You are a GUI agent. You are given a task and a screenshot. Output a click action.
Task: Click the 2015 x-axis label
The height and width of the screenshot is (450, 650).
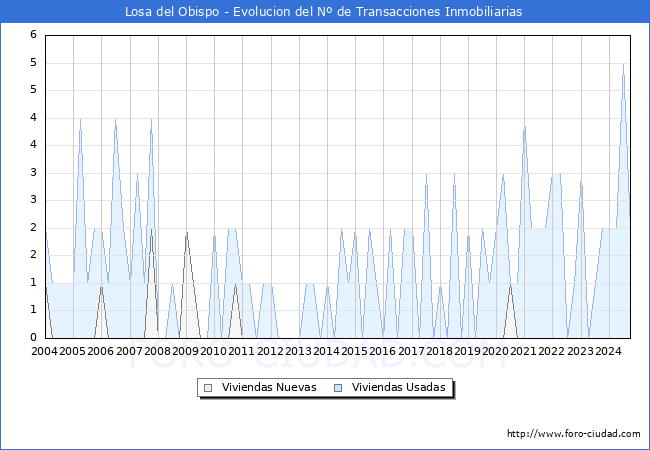click(x=354, y=351)
